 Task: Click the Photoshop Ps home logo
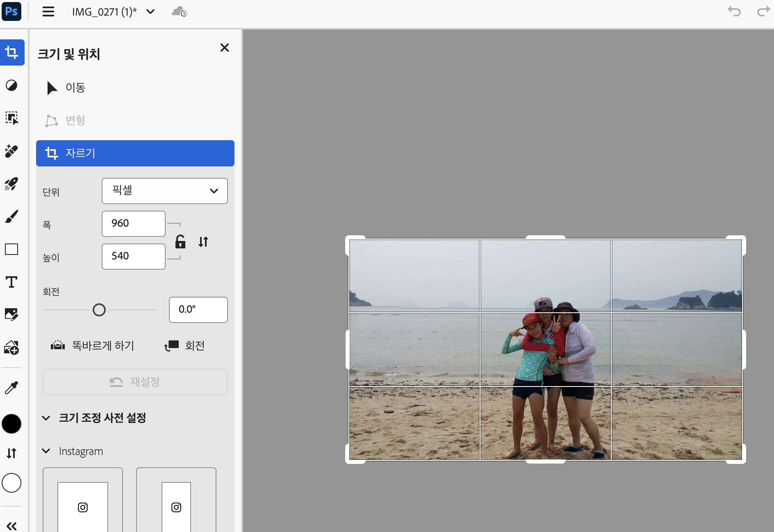(x=11, y=11)
